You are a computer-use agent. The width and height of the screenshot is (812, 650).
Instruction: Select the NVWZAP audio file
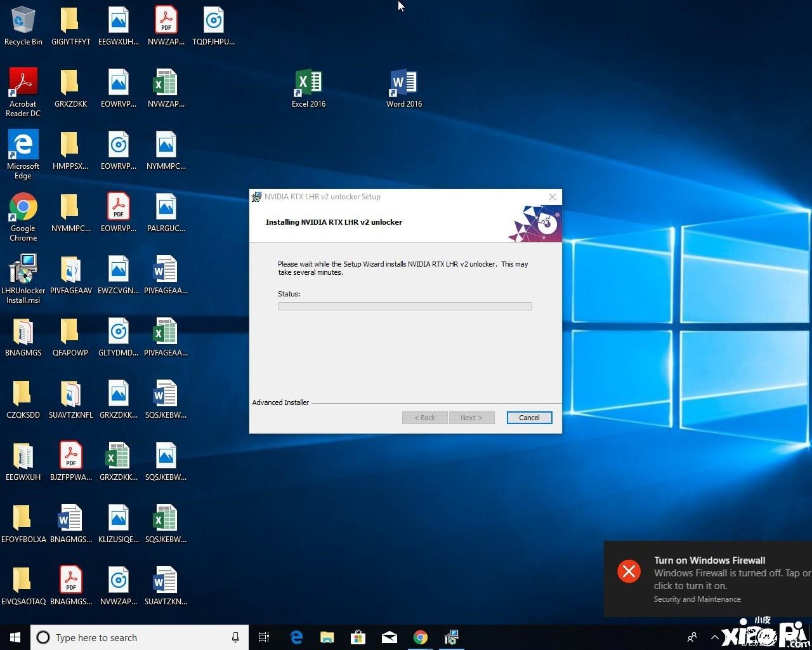click(x=119, y=586)
